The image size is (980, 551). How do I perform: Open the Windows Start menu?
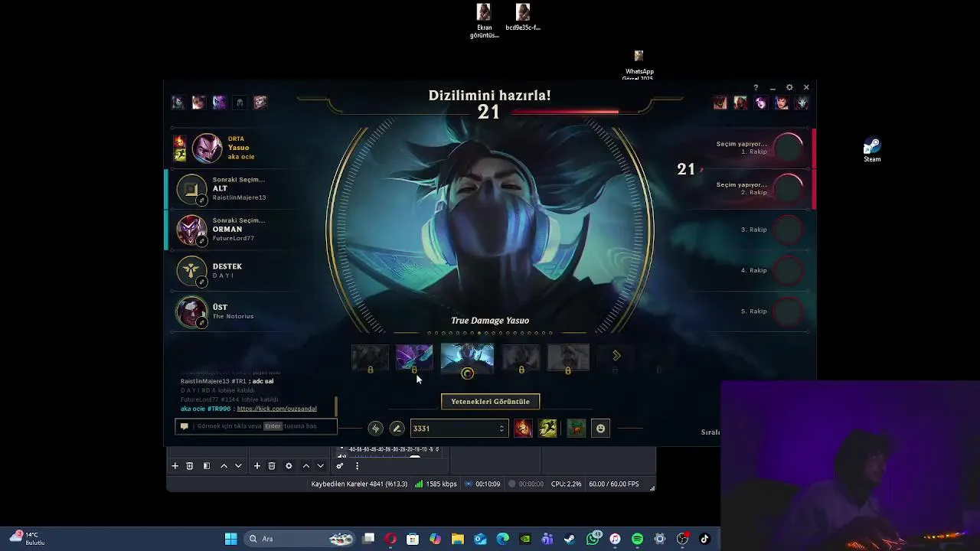pos(230,539)
